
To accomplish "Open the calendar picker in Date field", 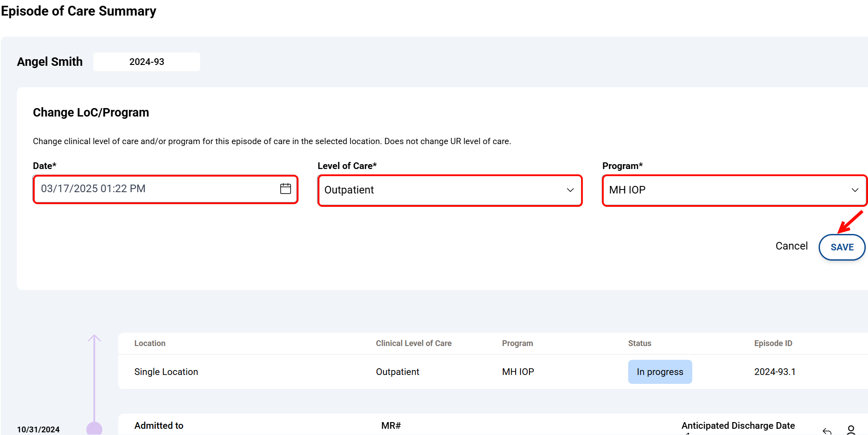I will (x=285, y=189).
